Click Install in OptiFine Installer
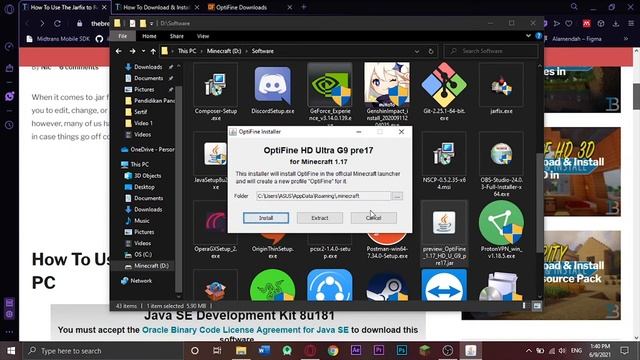The image size is (640, 360). (266, 218)
